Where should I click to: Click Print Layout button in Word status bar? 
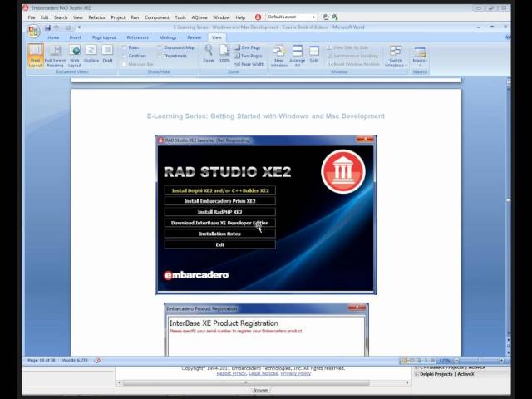[x=405, y=360]
